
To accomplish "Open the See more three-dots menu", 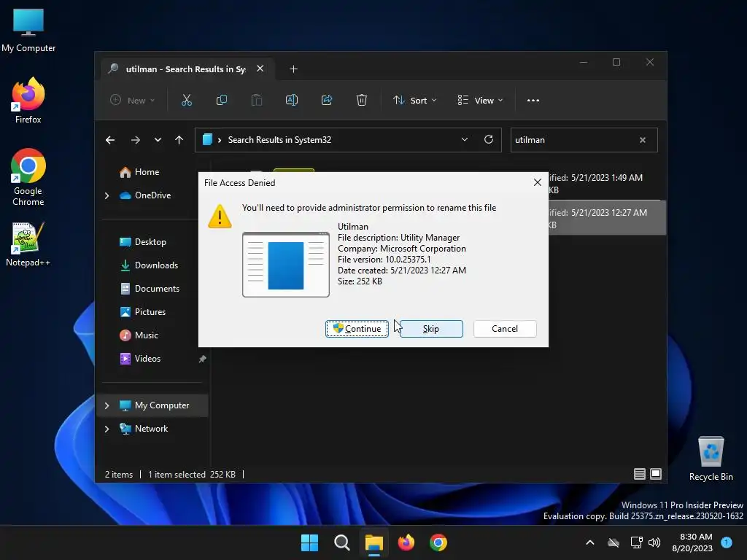I will [533, 101].
